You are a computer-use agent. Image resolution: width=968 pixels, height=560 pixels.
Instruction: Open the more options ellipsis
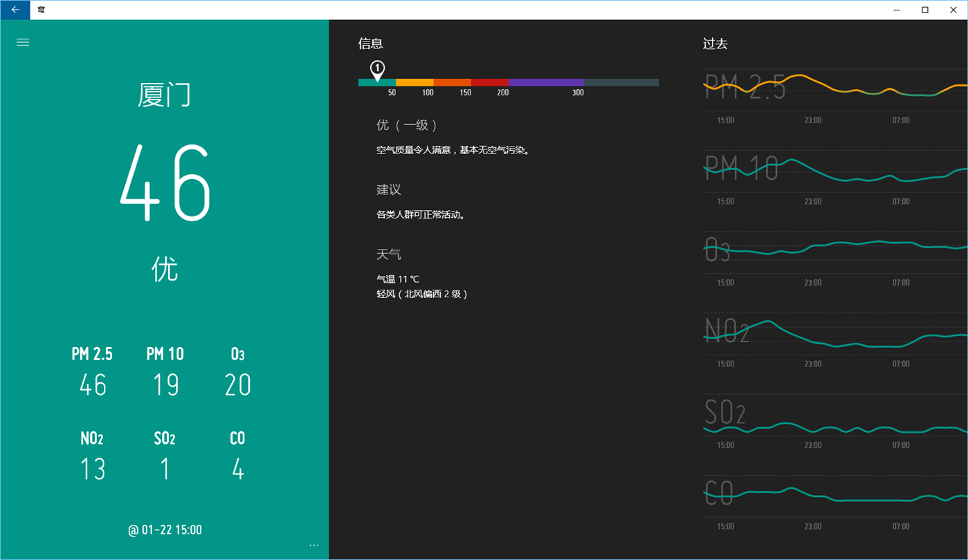coord(314,545)
